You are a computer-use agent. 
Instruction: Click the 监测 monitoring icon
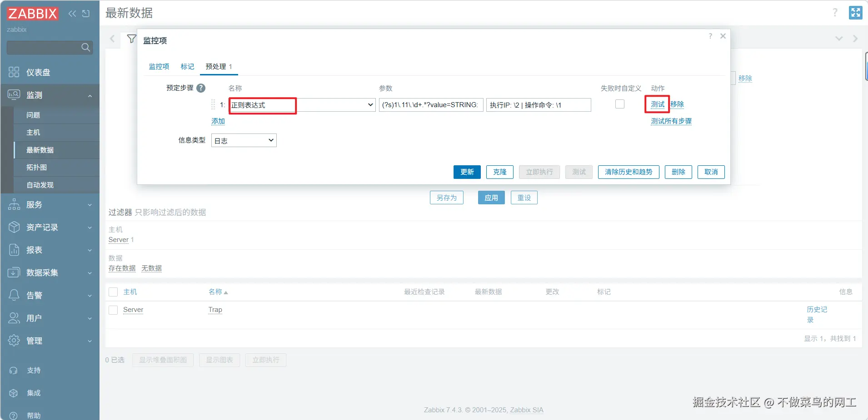pos(14,95)
